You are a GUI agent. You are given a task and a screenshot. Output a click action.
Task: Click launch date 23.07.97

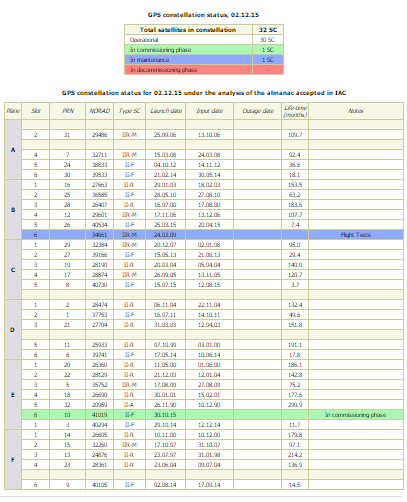point(165,455)
